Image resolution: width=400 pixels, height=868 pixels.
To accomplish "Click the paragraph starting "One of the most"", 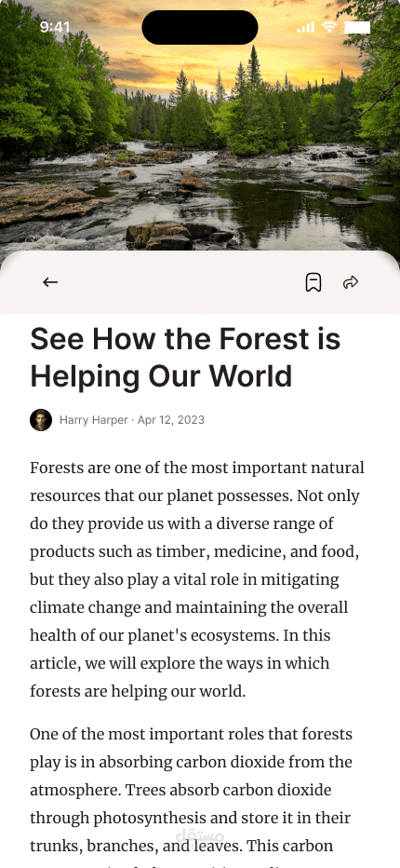I will (x=192, y=797).
